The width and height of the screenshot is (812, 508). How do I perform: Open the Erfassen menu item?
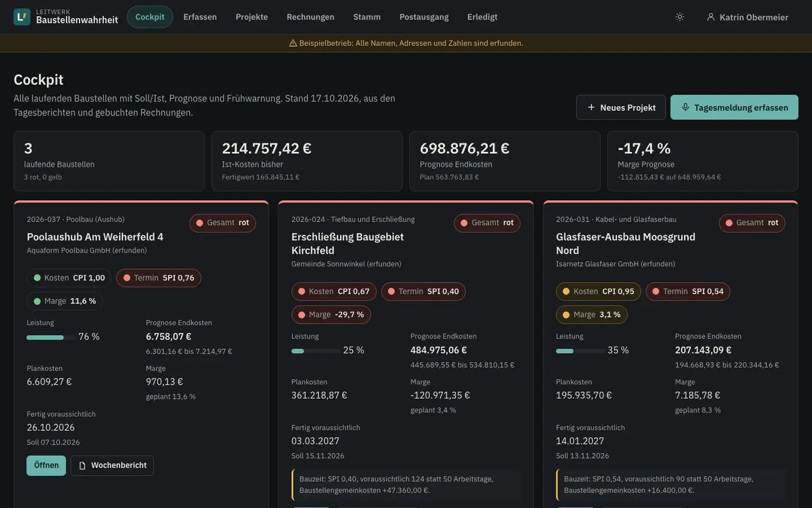[x=200, y=17]
